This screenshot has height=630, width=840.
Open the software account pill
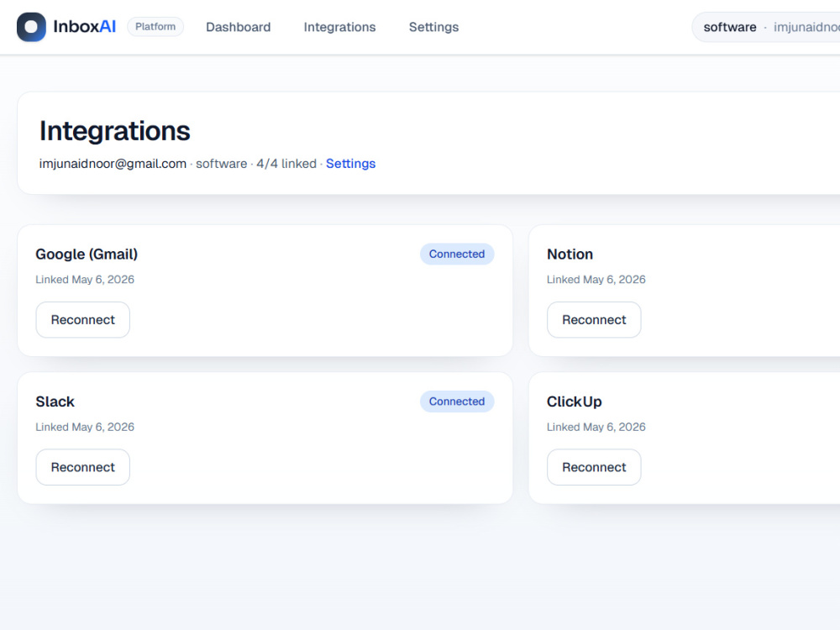(766, 27)
